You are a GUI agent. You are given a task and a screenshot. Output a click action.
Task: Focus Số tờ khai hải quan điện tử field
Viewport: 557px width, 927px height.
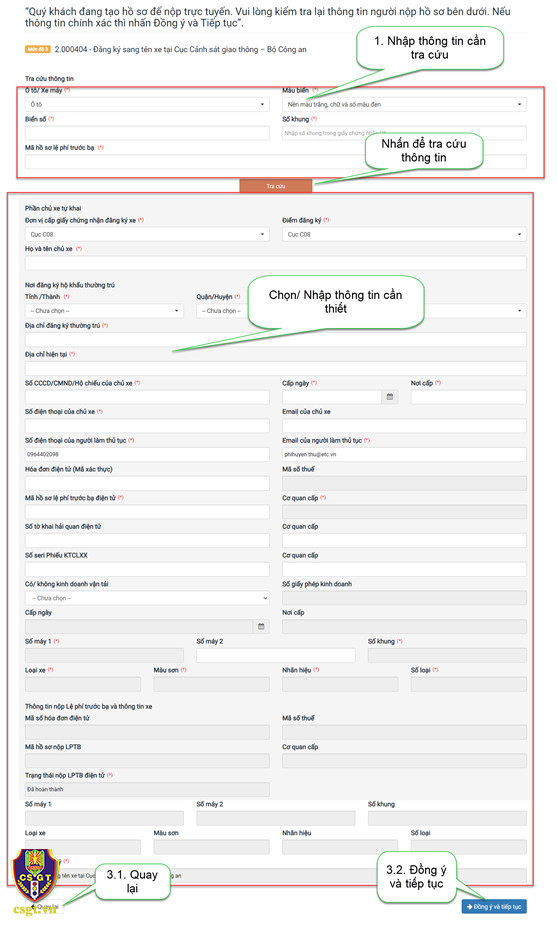click(147, 541)
